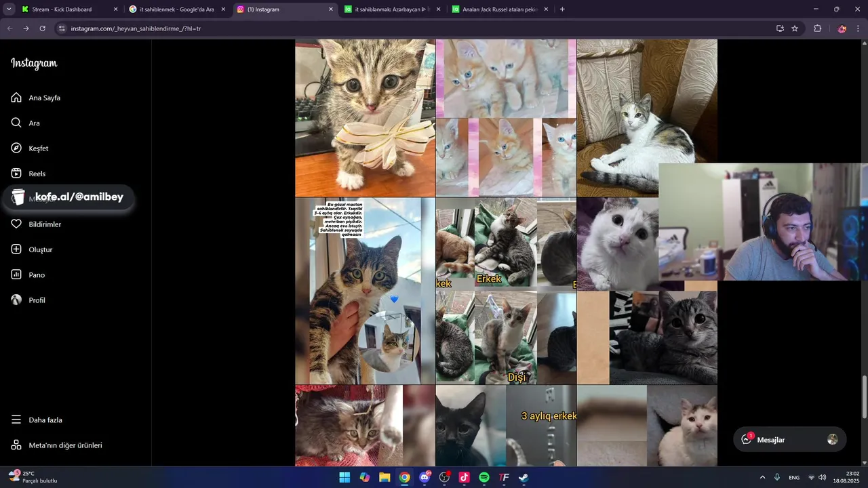
Task: Click the Windows Start button
Action: pyautogui.click(x=344, y=477)
